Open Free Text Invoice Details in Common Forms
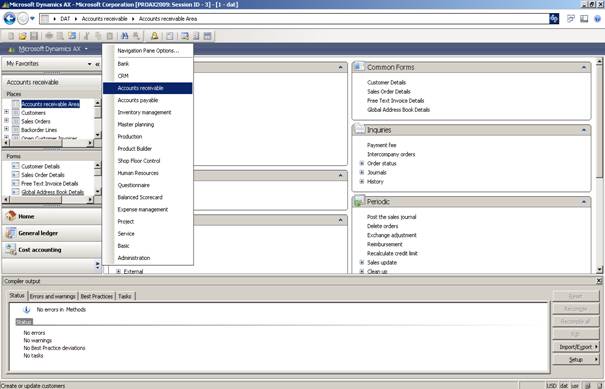 point(395,101)
